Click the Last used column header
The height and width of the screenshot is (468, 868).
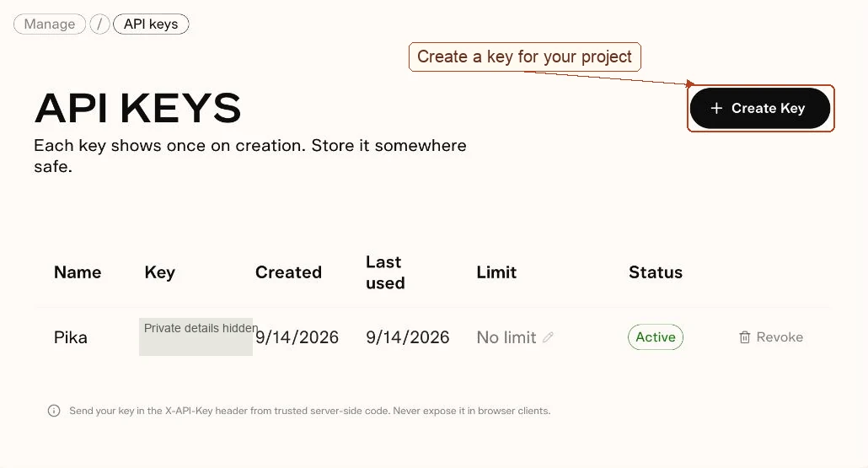point(385,272)
